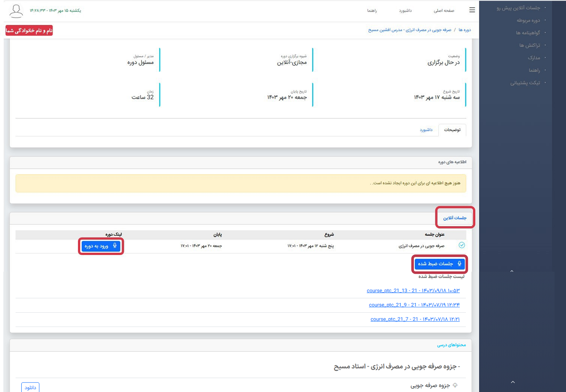566x392 pixels.
Task: Open راهنما in the top navigation bar
Action: [372, 10]
